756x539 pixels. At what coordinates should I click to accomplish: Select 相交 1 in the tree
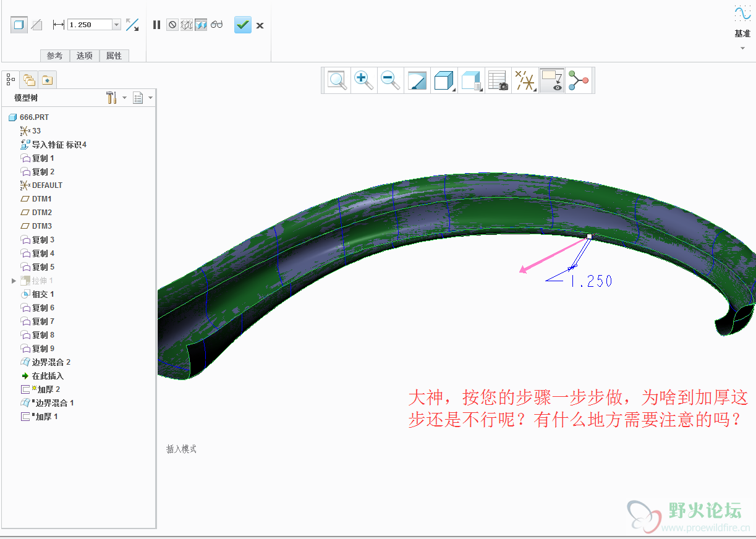click(43, 294)
